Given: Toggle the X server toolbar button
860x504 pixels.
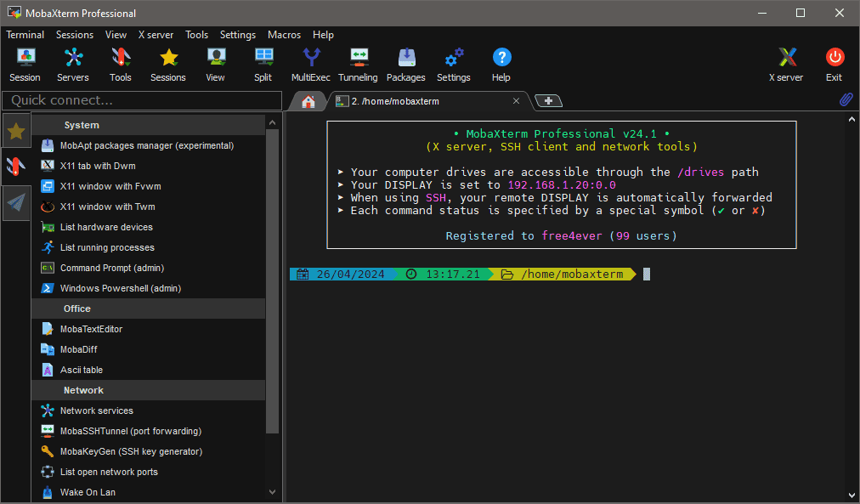Looking at the screenshot, I should (x=786, y=65).
